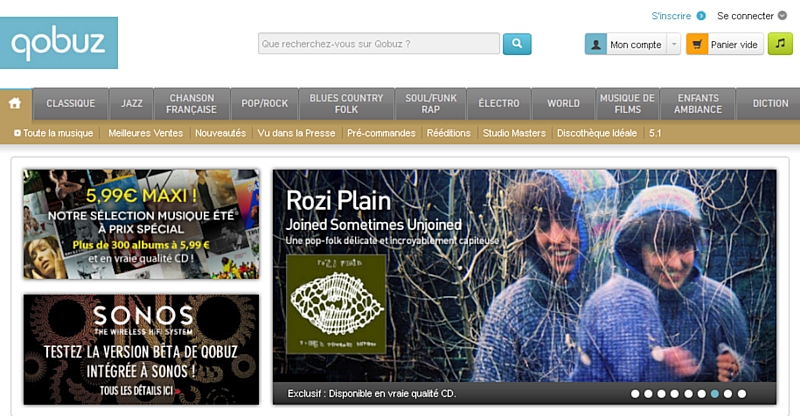Open the World genre tab
Viewport: 800px width, 416px height.
click(x=563, y=104)
